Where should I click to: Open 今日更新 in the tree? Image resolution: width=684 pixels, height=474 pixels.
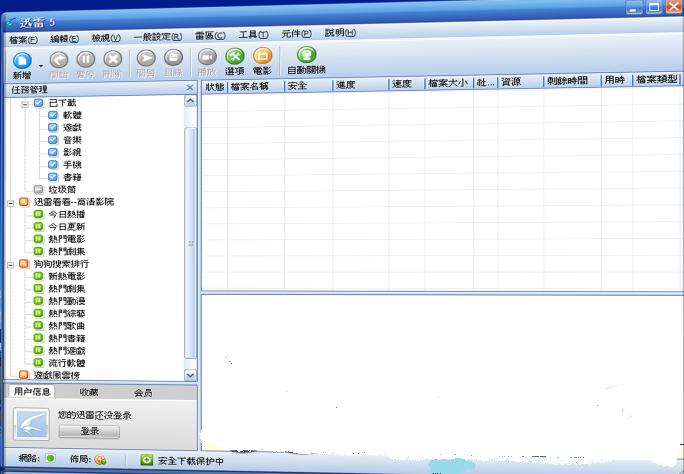tap(67, 227)
